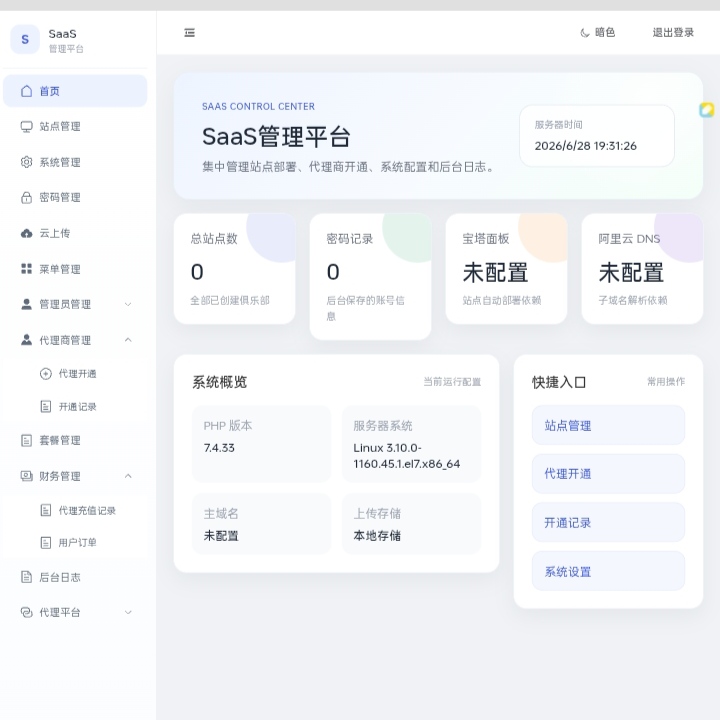Click the SaaS管理平台 heading
The width and height of the screenshot is (720, 720).
(276, 136)
